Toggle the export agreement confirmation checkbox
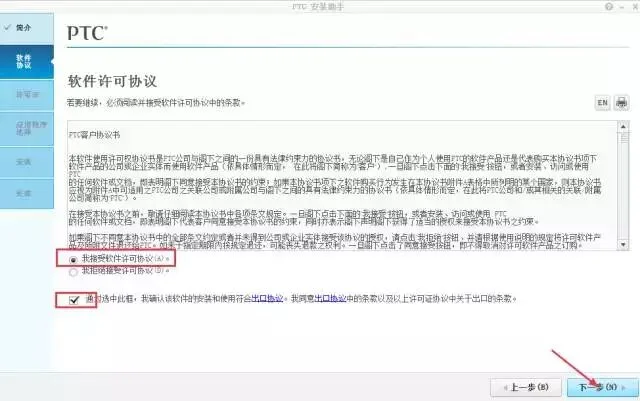Screen dimensions: 640x401 pos(74,300)
